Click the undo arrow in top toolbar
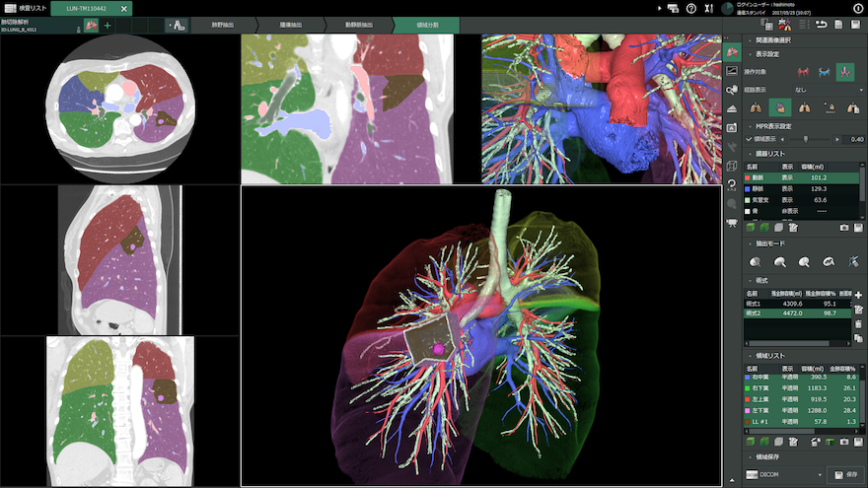Viewport: 868px width, 488px height. [821, 25]
